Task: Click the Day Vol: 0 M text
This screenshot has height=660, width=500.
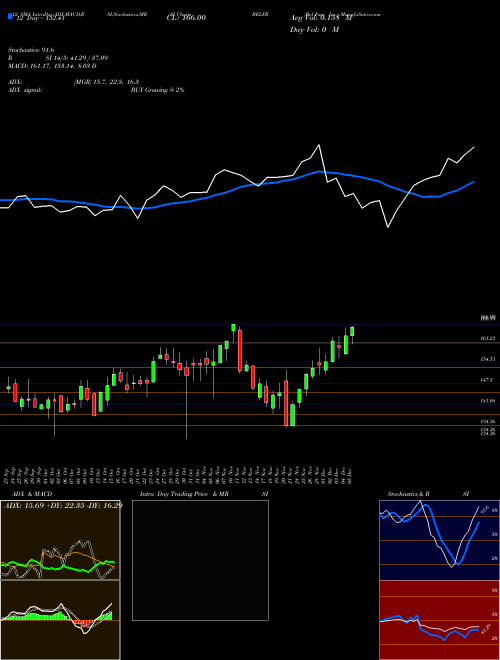Action: pos(314,30)
